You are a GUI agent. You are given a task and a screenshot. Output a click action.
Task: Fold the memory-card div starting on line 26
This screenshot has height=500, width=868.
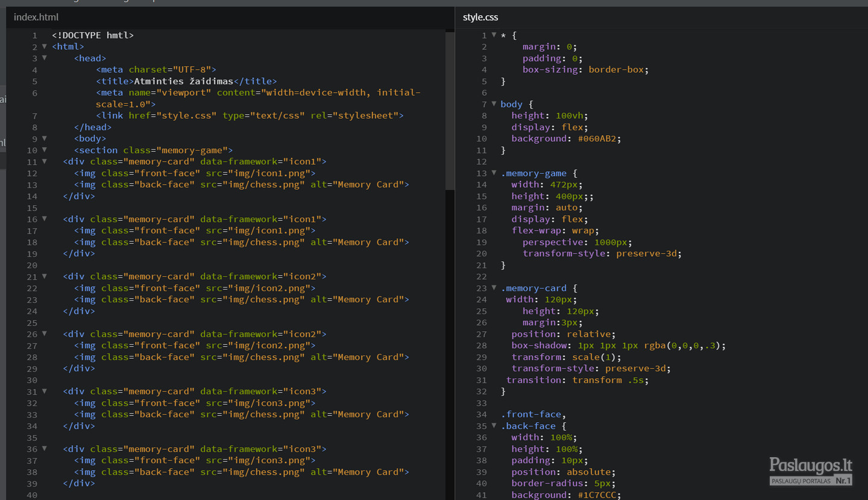[44, 334]
